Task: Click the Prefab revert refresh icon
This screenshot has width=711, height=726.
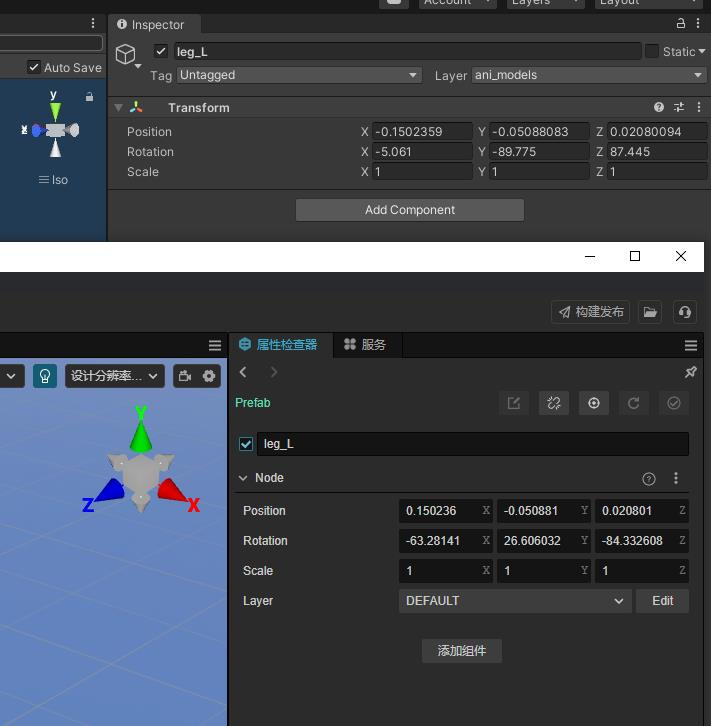Action: [634, 403]
